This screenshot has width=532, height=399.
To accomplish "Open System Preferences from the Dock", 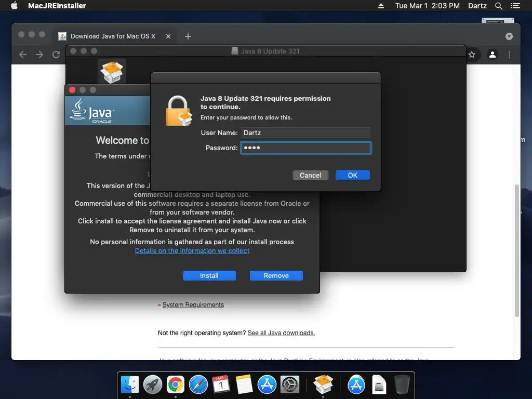I will click(x=290, y=385).
